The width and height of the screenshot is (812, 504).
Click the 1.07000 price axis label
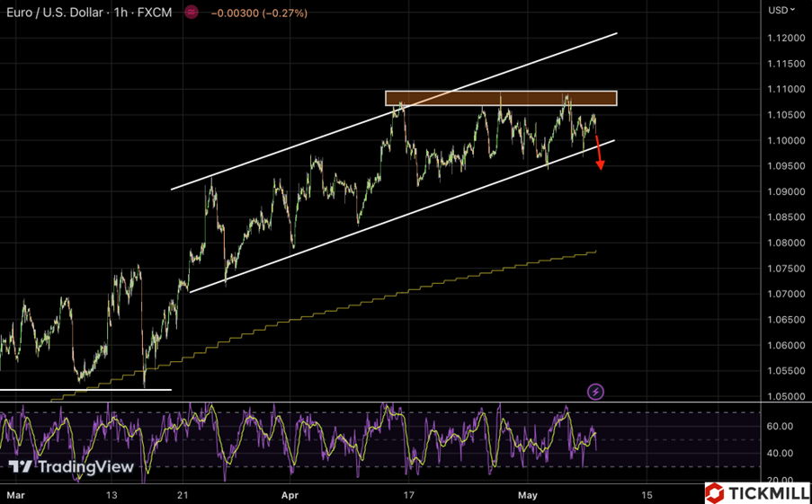tap(786, 295)
